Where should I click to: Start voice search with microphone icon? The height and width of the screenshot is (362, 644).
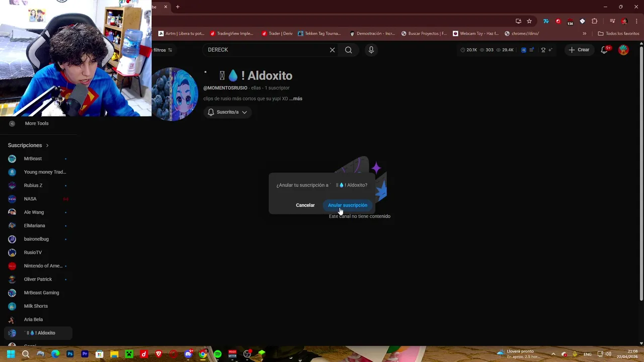(371, 50)
